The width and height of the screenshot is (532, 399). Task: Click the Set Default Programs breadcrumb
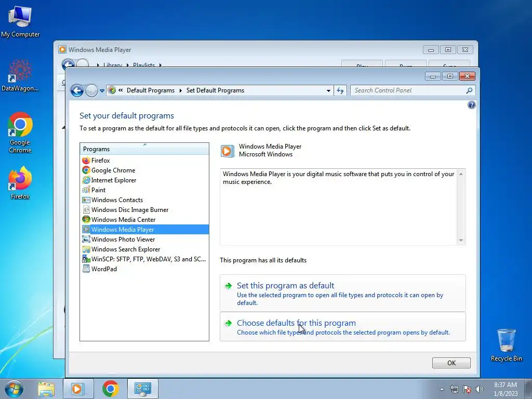coord(215,90)
